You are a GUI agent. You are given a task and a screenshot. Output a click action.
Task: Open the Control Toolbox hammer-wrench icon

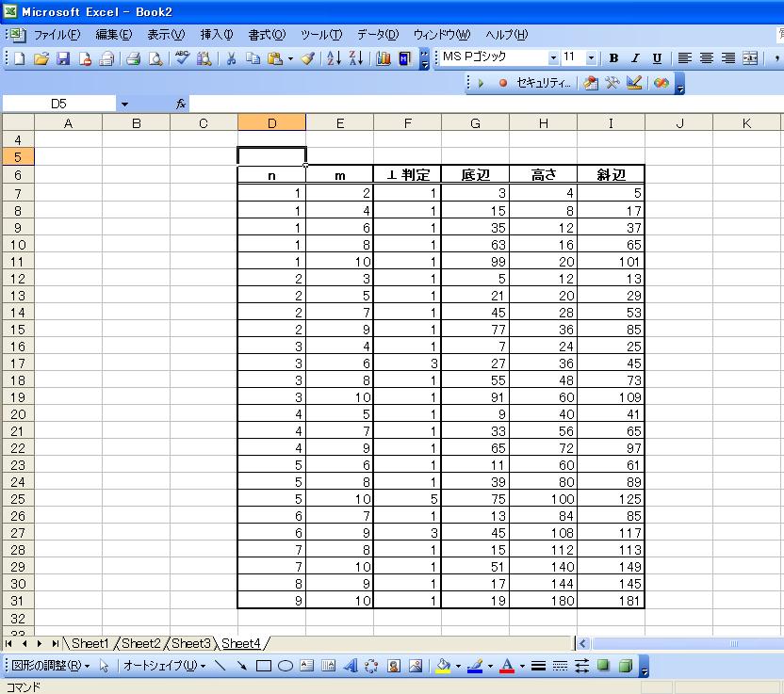click(612, 83)
